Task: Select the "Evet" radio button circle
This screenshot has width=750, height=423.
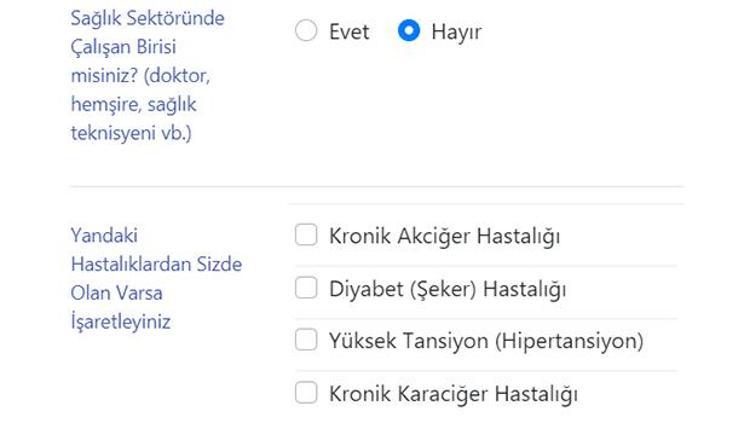Action: (x=306, y=31)
